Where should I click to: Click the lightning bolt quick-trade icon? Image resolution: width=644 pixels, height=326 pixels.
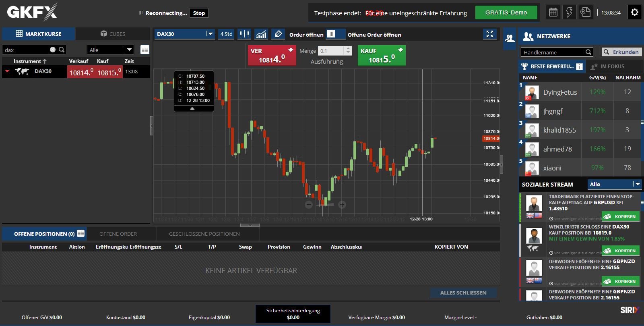[x=569, y=12]
